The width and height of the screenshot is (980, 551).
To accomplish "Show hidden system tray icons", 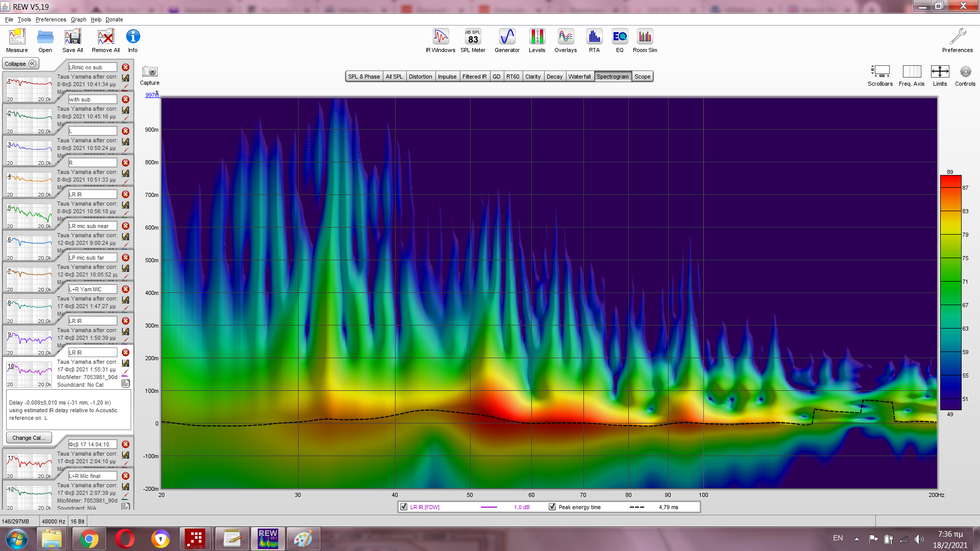I will (x=856, y=539).
